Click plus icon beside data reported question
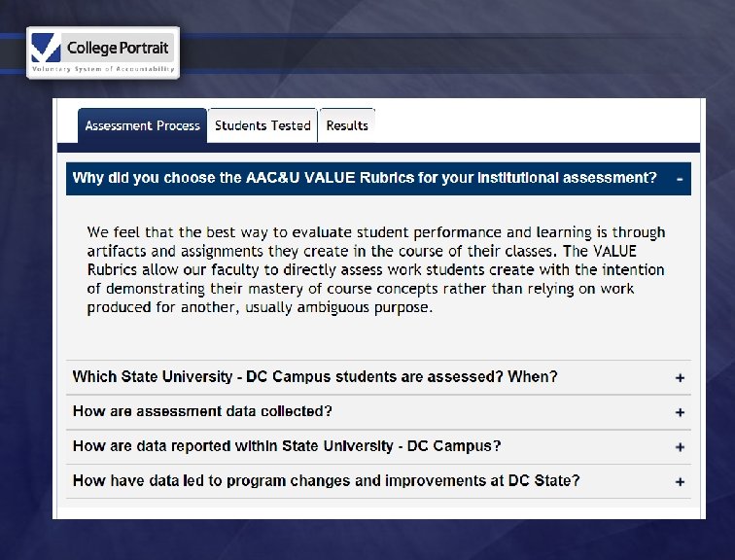 (x=681, y=447)
